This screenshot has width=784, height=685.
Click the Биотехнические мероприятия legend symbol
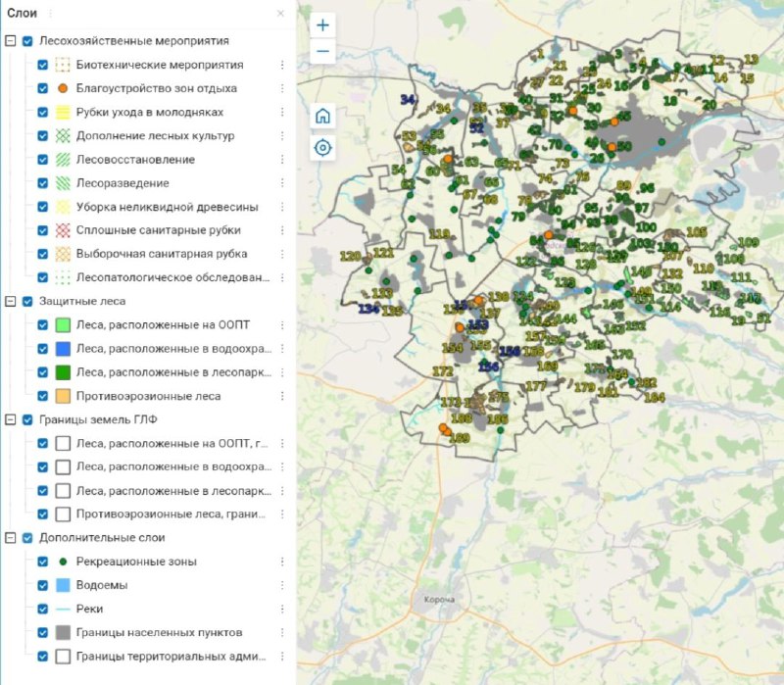pyautogui.click(x=63, y=65)
